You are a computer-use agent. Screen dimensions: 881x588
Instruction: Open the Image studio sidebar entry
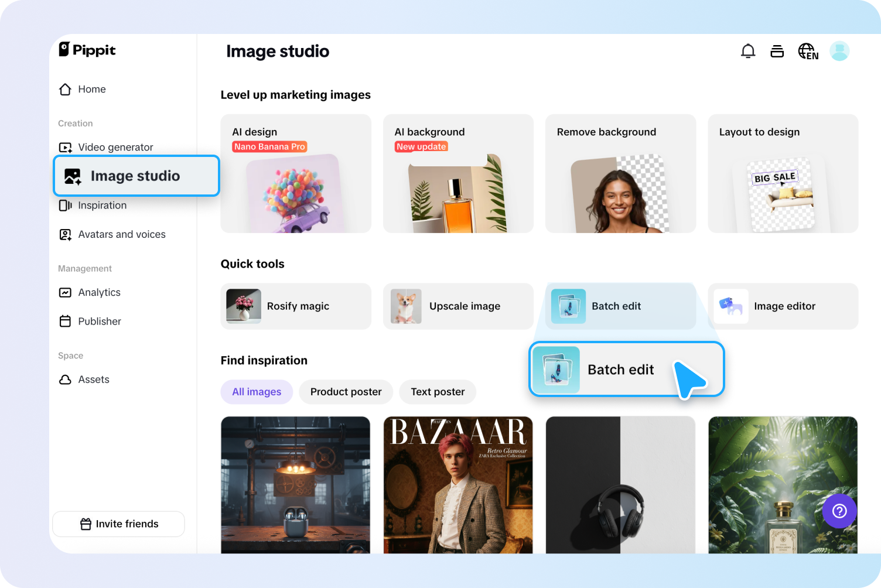tap(135, 176)
